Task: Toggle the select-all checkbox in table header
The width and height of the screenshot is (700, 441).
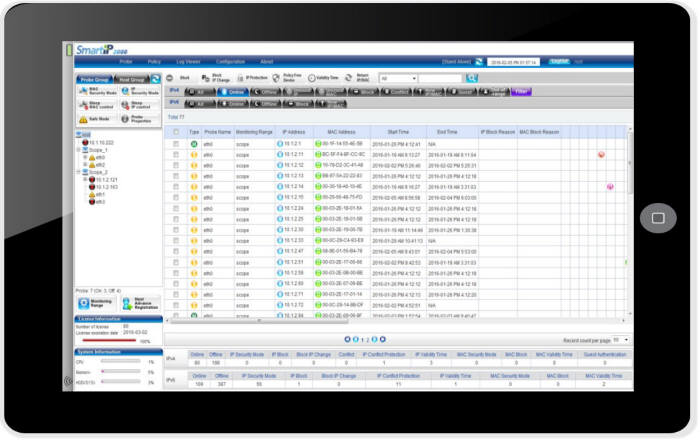Action: (x=176, y=132)
